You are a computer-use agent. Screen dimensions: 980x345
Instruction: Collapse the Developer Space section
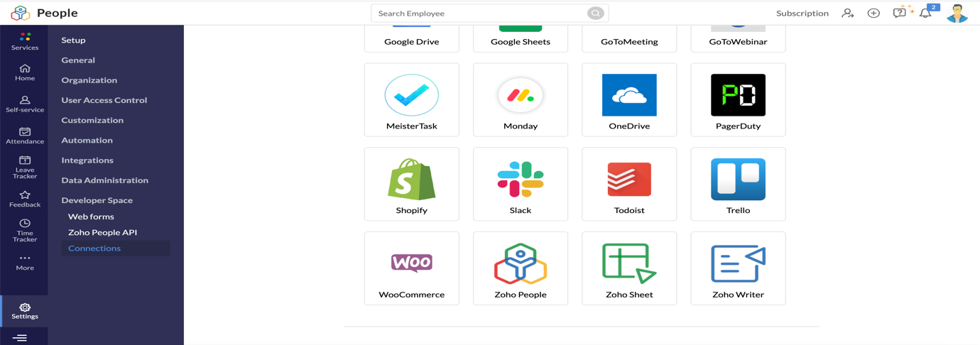[x=97, y=200]
